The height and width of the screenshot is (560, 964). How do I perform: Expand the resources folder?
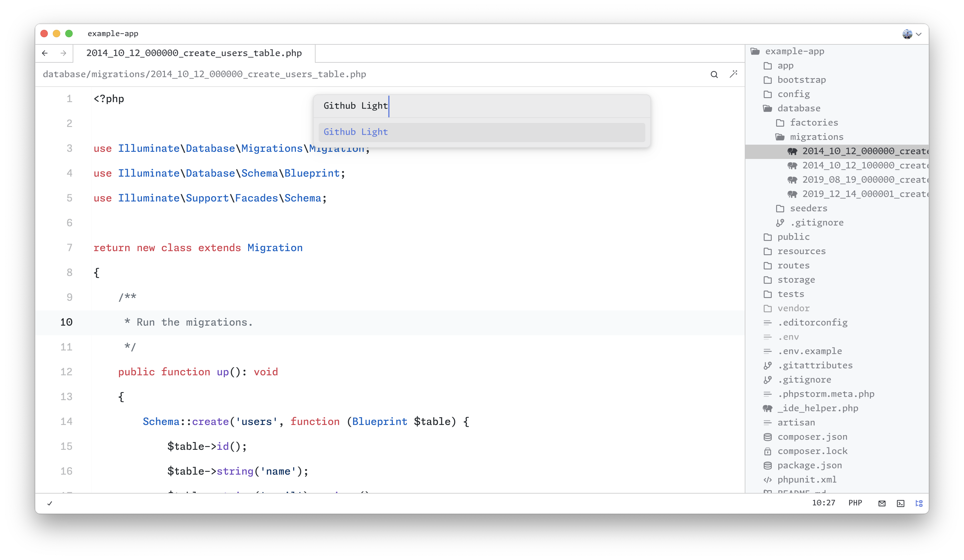801,251
